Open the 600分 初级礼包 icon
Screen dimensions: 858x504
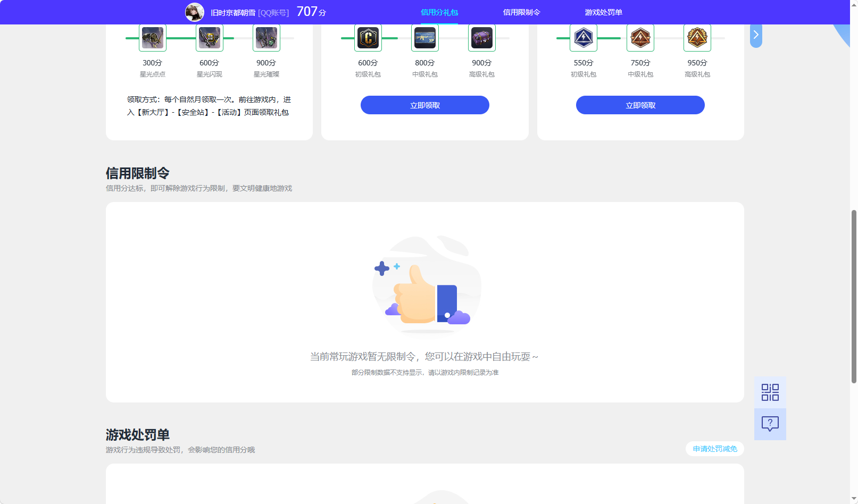368,38
